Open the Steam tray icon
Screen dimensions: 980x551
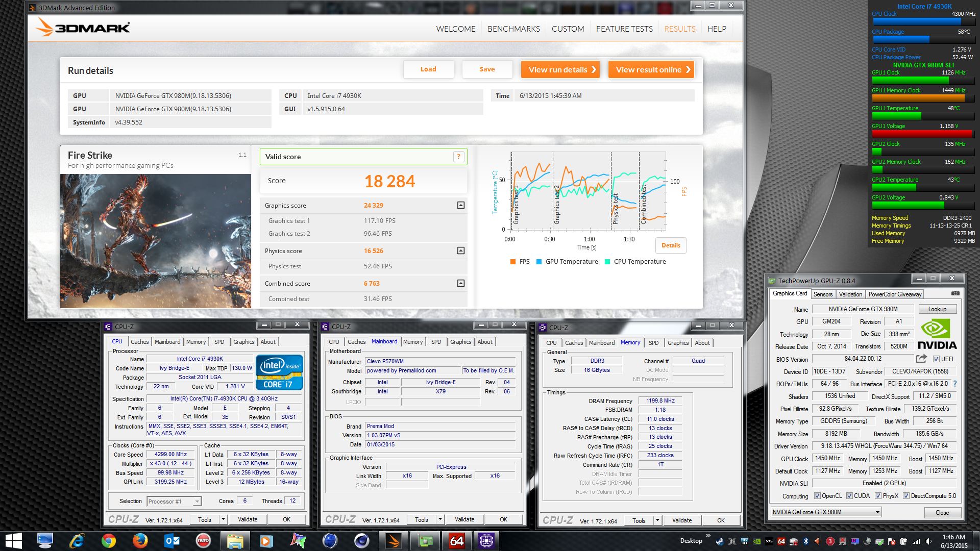[x=720, y=541]
